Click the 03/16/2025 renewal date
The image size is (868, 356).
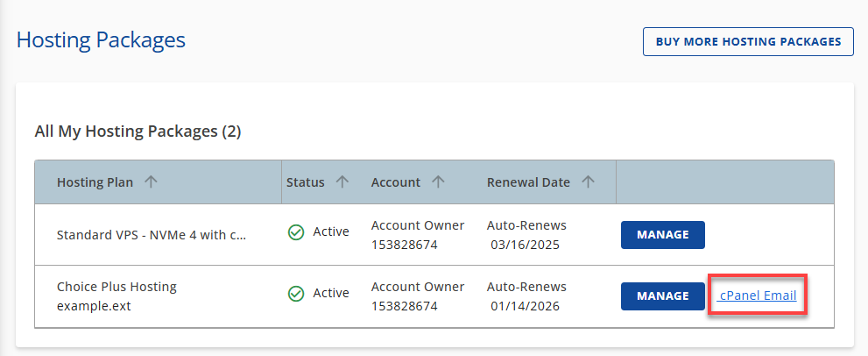point(525,245)
